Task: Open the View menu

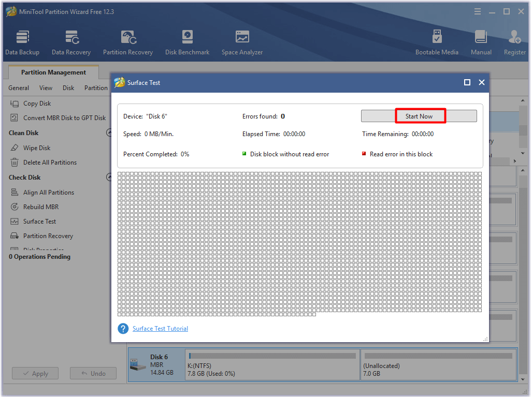Action: coord(46,88)
